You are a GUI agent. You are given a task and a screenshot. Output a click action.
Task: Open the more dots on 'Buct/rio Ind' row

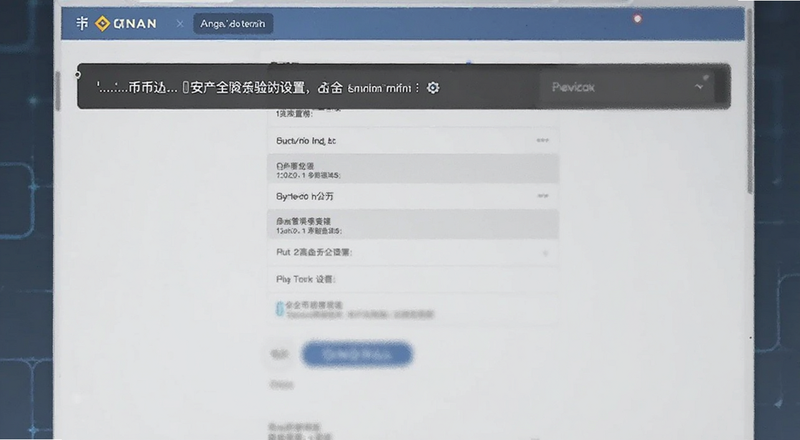542,140
